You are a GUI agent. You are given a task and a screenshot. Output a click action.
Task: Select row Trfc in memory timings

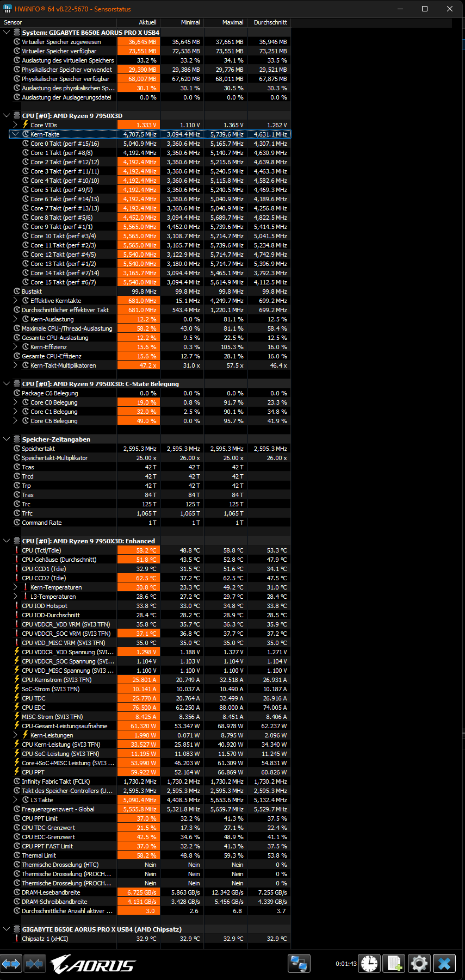click(x=145, y=513)
